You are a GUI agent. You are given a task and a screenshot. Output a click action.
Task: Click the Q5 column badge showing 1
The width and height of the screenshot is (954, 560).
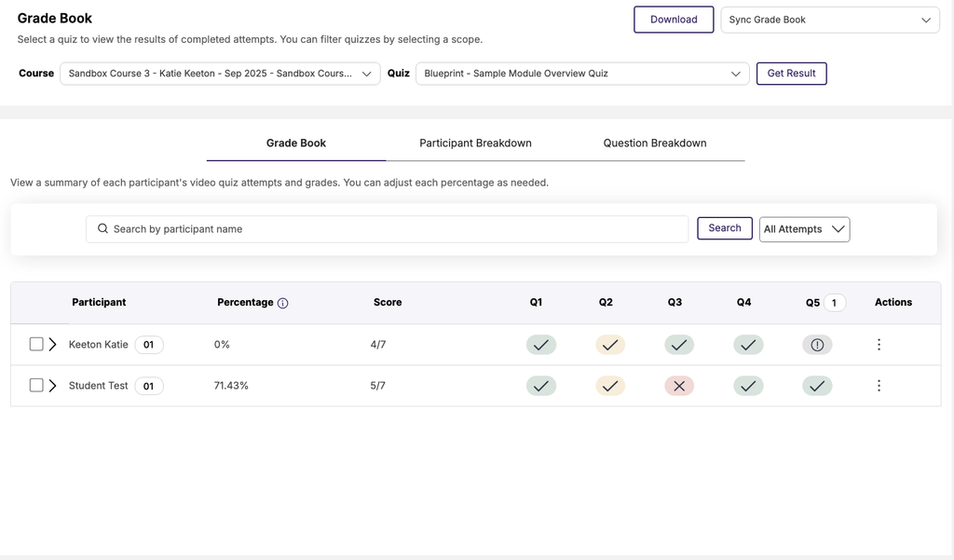coord(834,303)
